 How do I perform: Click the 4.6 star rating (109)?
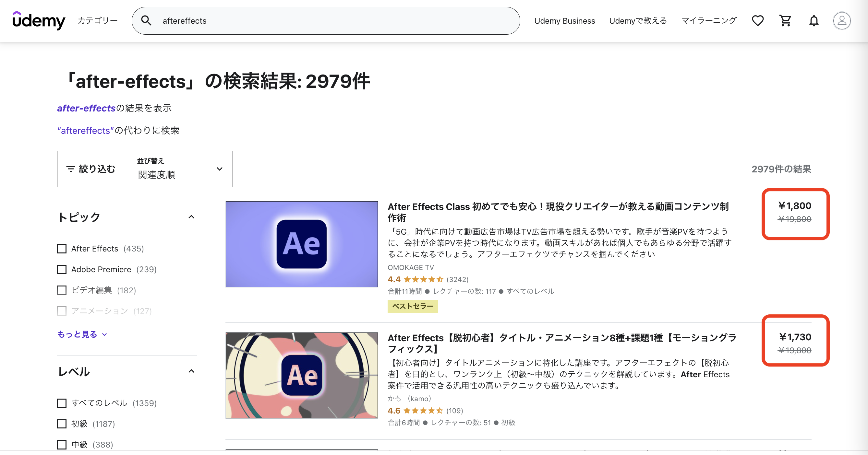[425, 411]
